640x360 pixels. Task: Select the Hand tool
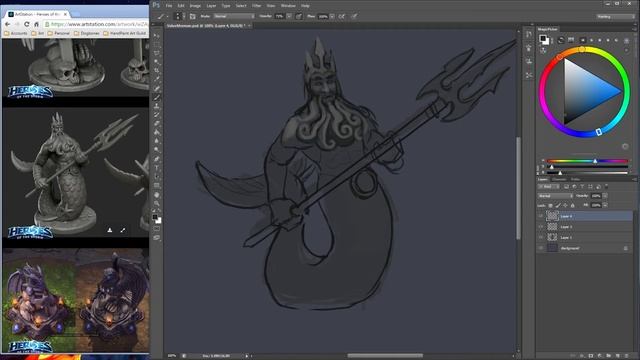(x=157, y=195)
